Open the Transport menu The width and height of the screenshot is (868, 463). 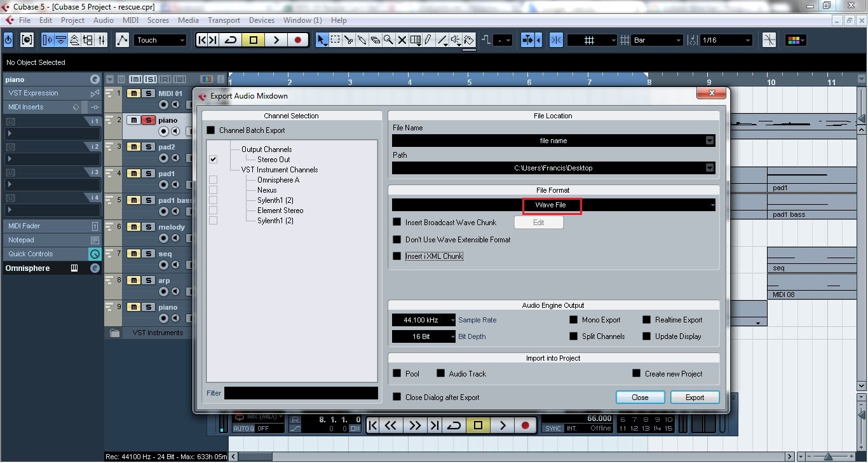point(224,20)
